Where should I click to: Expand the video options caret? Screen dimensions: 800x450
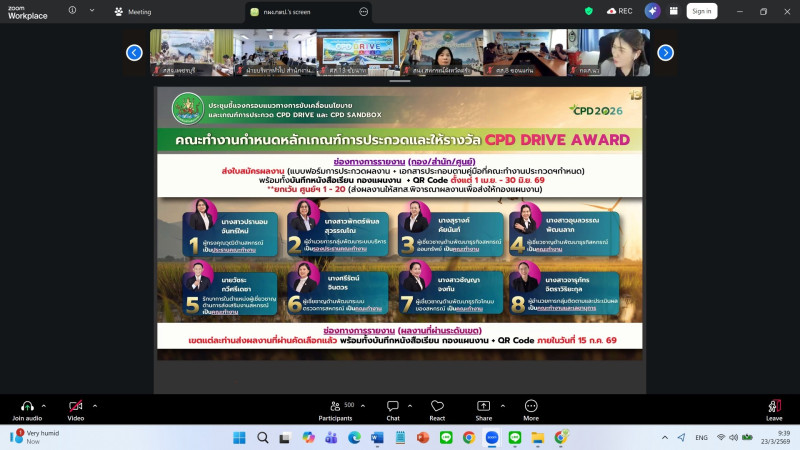pyautogui.click(x=94, y=405)
